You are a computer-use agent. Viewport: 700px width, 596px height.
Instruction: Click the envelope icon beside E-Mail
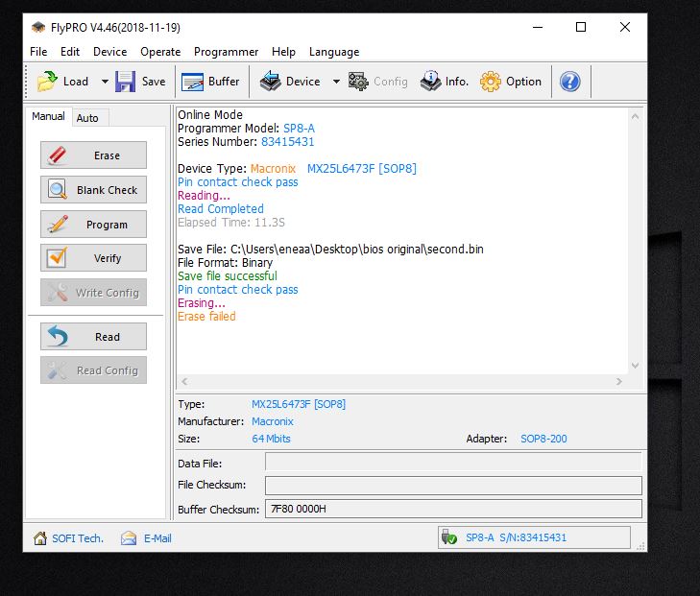[x=129, y=538]
